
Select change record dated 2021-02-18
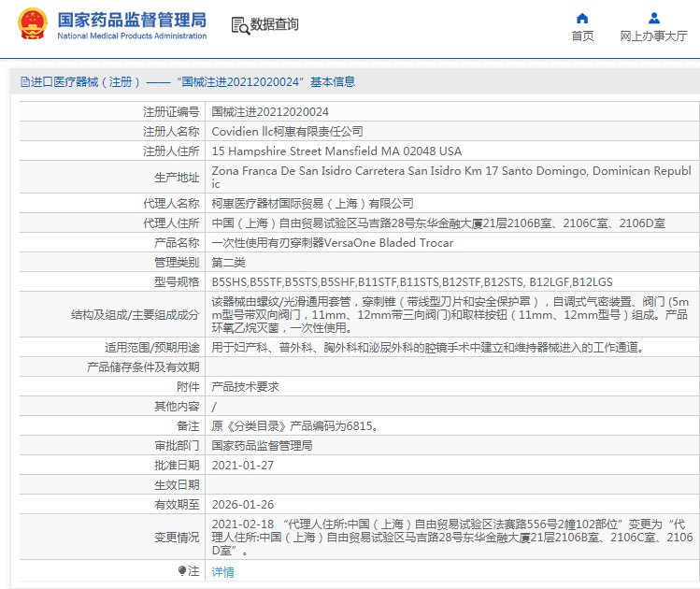tap(452, 538)
